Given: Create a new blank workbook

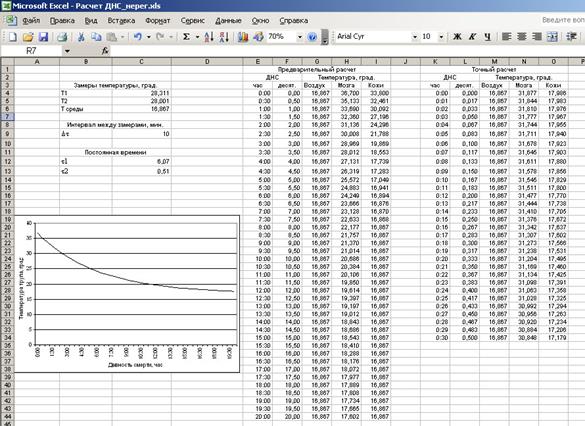Looking at the screenshot, I should pyautogui.click(x=13, y=37).
